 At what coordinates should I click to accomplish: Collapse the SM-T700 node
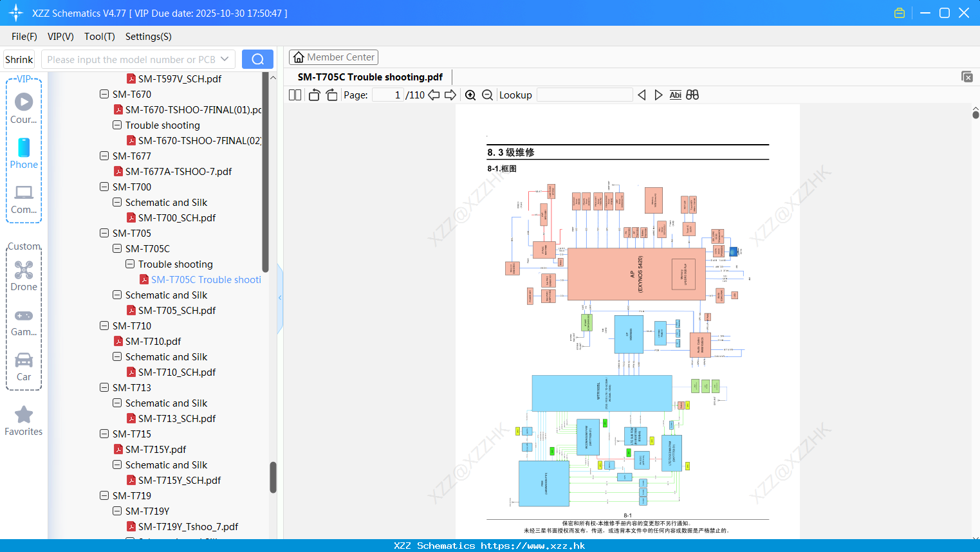(104, 187)
